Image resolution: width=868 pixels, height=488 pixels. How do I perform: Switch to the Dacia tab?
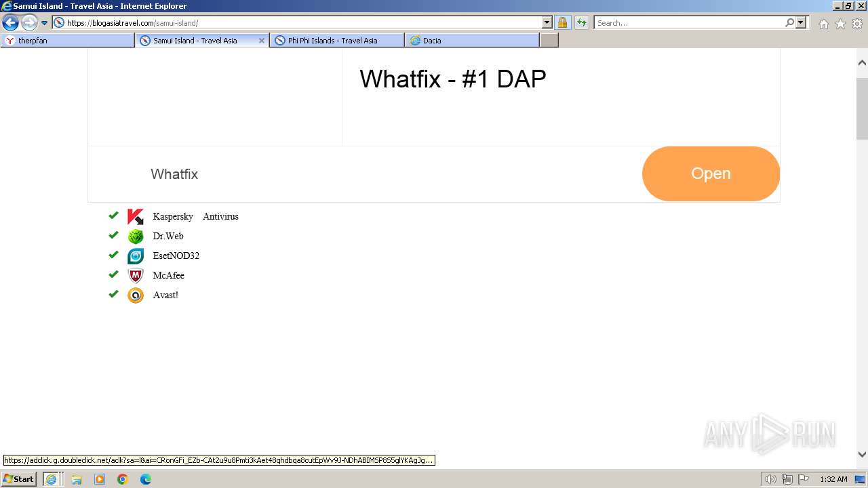(x=472, y=41)
